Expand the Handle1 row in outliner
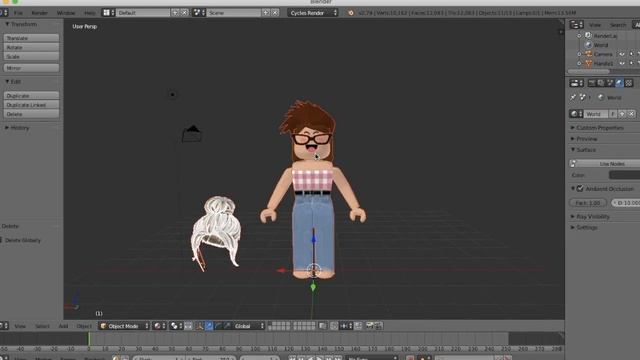This screenshot has width=640, height=360. pos(579,63)
